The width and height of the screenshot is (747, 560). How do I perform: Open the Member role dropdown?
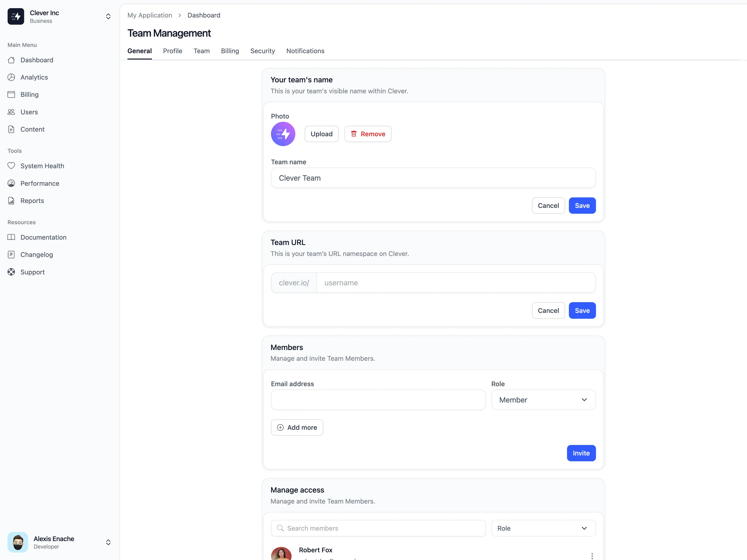coord(543,400)
